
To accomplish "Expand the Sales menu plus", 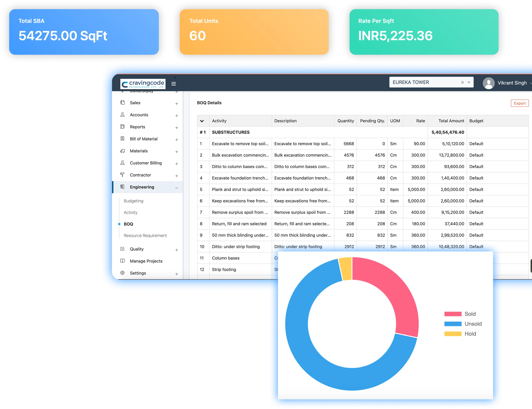I will [177, 104].
